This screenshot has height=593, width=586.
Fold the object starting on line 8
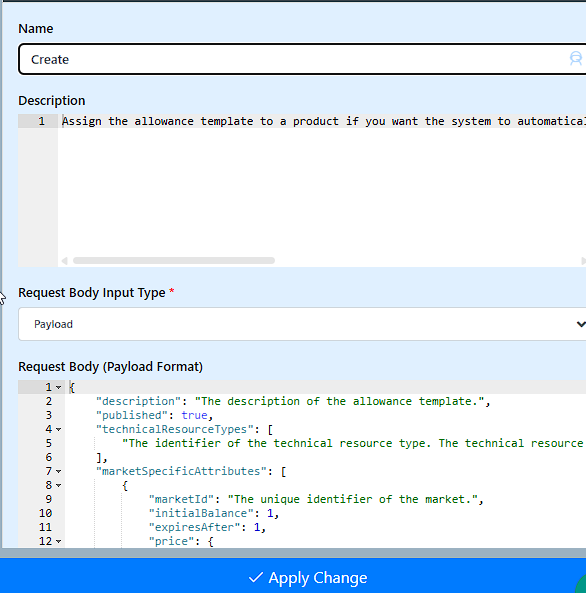pyautogui.click(x=59, y=485)
